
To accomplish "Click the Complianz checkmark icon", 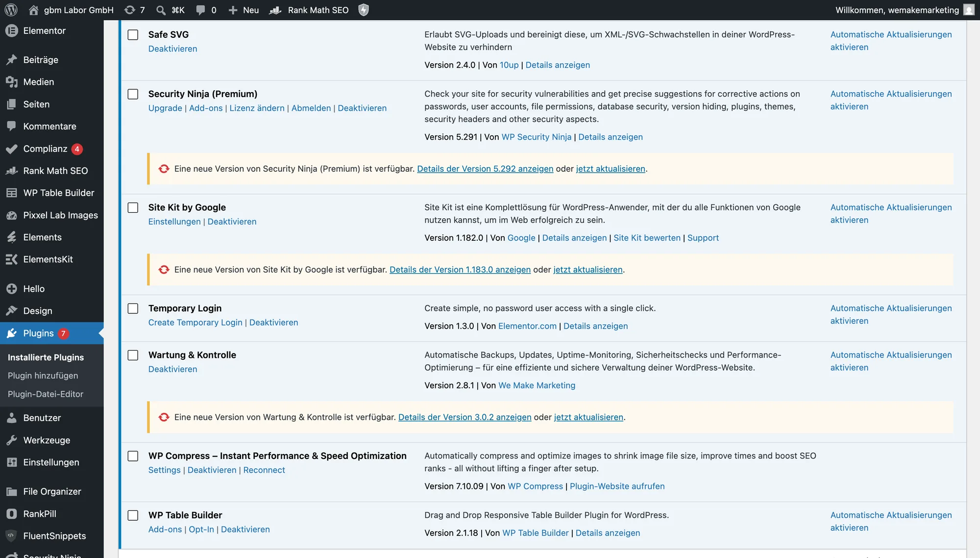I will coord(12,149).
